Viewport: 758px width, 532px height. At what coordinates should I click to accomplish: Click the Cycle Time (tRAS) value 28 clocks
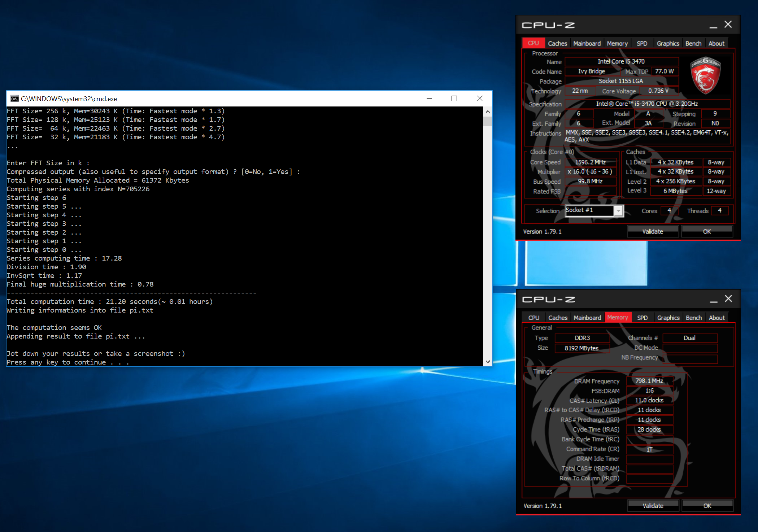tap(649, 429)
